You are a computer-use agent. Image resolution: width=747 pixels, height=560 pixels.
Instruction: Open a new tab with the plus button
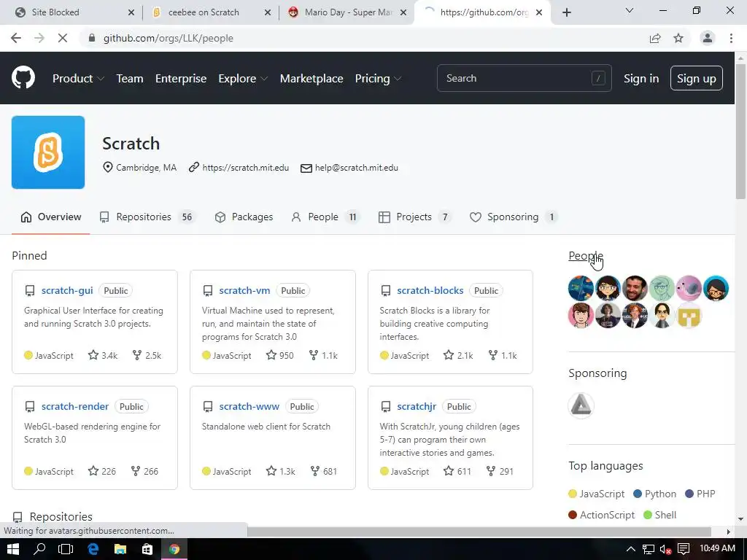pyautogui.click(x=566, y=12)
